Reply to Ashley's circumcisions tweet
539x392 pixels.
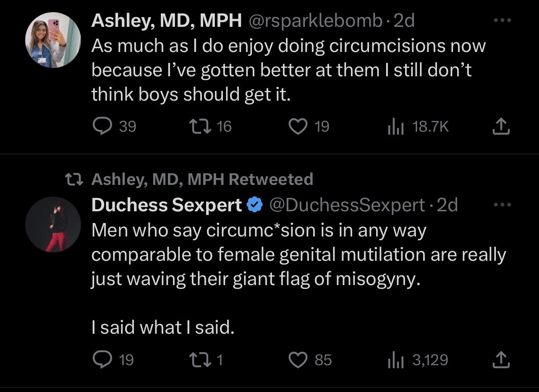[x=101, y=126]
